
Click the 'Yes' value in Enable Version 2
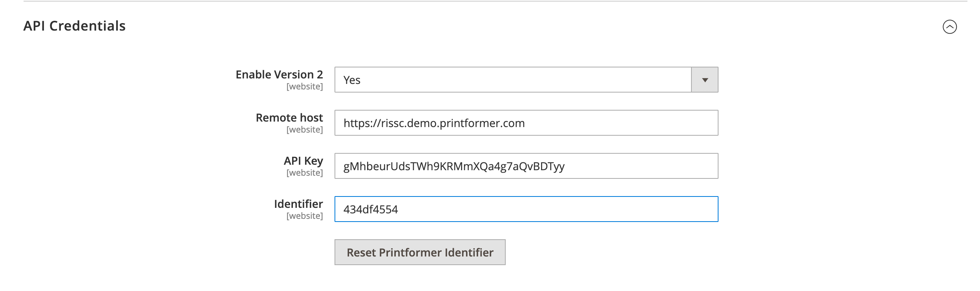point(352,80)
